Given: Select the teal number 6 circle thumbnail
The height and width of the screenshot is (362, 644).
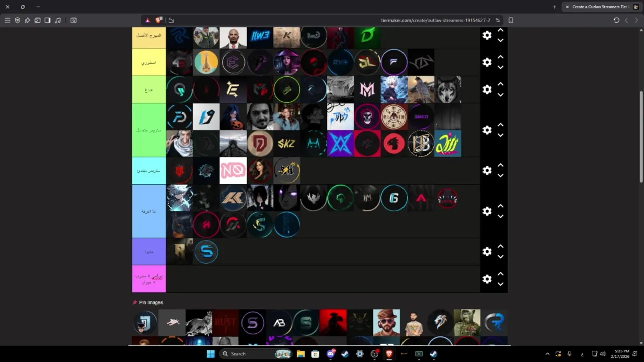Looking at the screenshot, I should coord(394,198).
